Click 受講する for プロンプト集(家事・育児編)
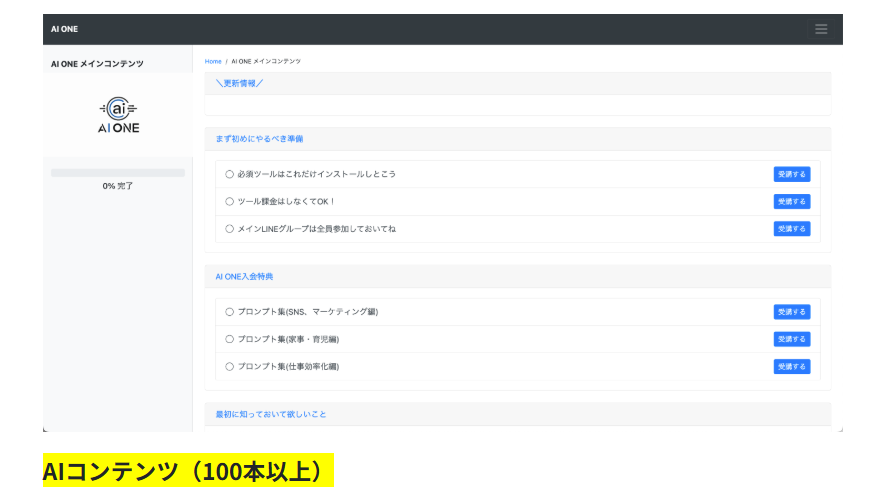Viewport: 881px width, 503px height. pos(792,339)
